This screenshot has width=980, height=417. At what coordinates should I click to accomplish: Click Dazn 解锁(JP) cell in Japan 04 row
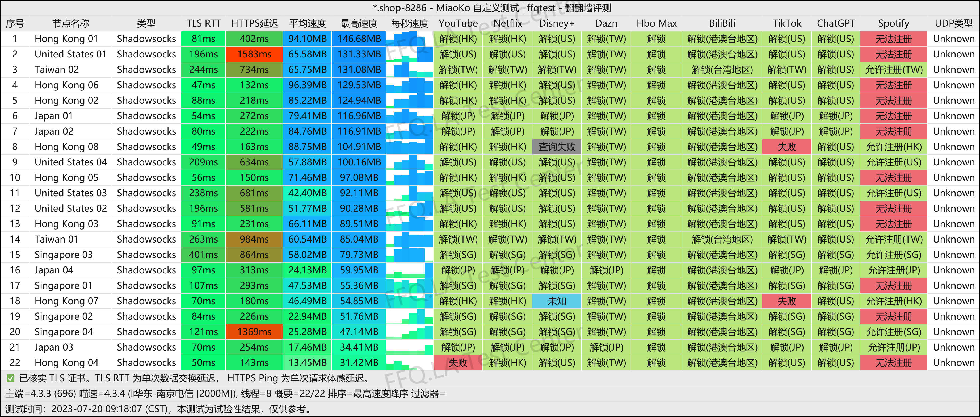tap(606, 270)
